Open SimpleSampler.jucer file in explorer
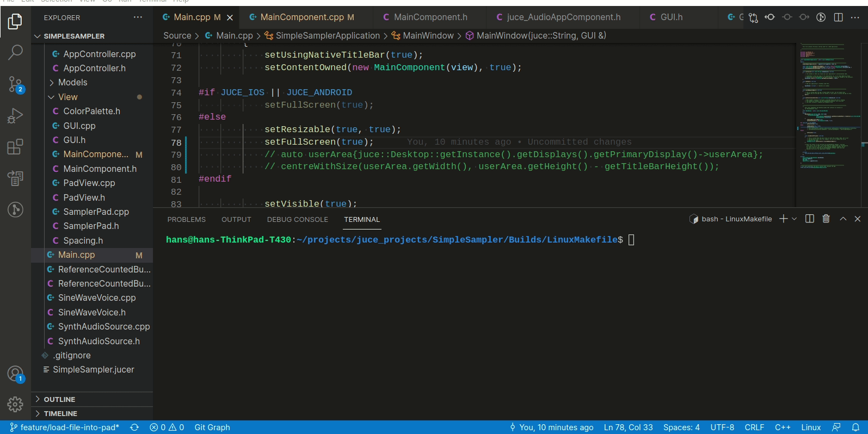The height and width of the screenshot is (434, 868). (93, 370)
